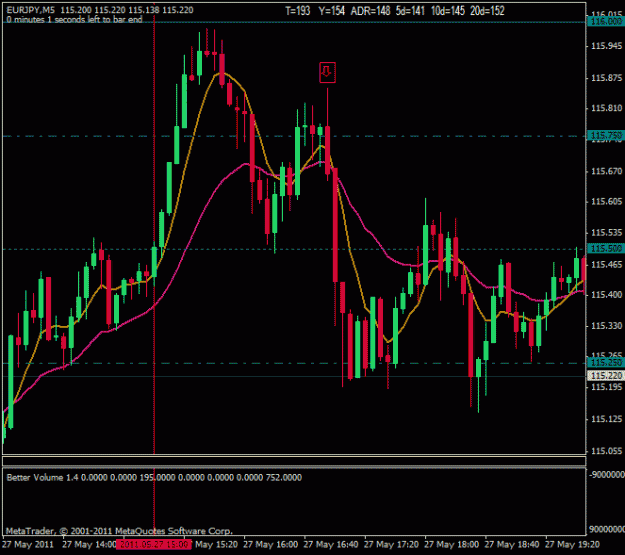Click the 27 May 19:20 time axis label
The image size is (625, 555).
572,544
